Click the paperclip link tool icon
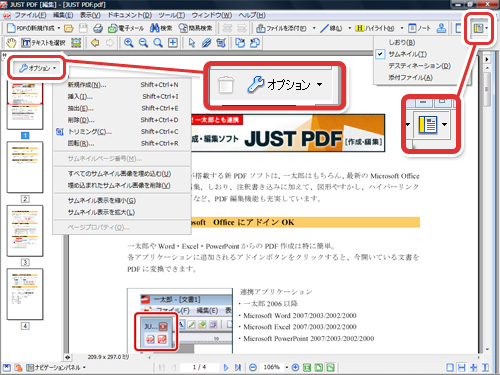500x375 pixels. coord(206,43)
